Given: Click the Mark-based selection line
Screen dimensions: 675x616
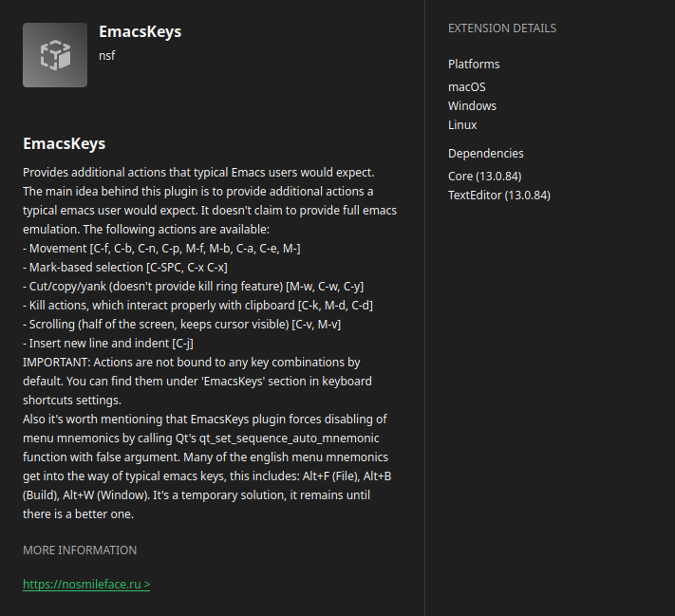Looking at the screenshot, I should coord(125,268).
